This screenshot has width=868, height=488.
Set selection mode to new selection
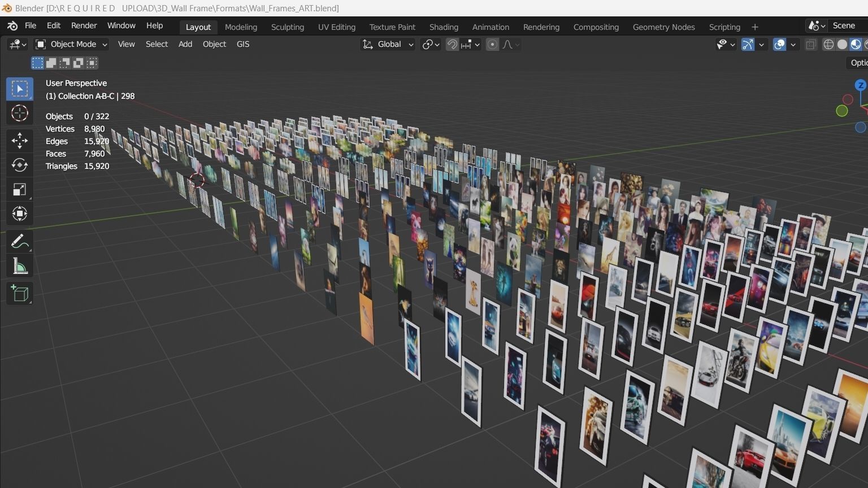click(x=37, y=63)
